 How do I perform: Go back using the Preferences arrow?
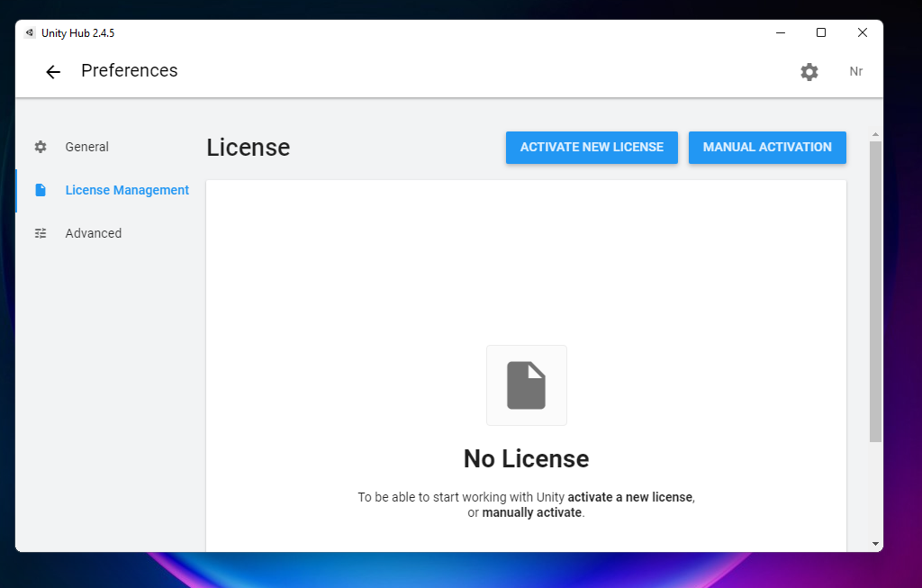point(53,72)
